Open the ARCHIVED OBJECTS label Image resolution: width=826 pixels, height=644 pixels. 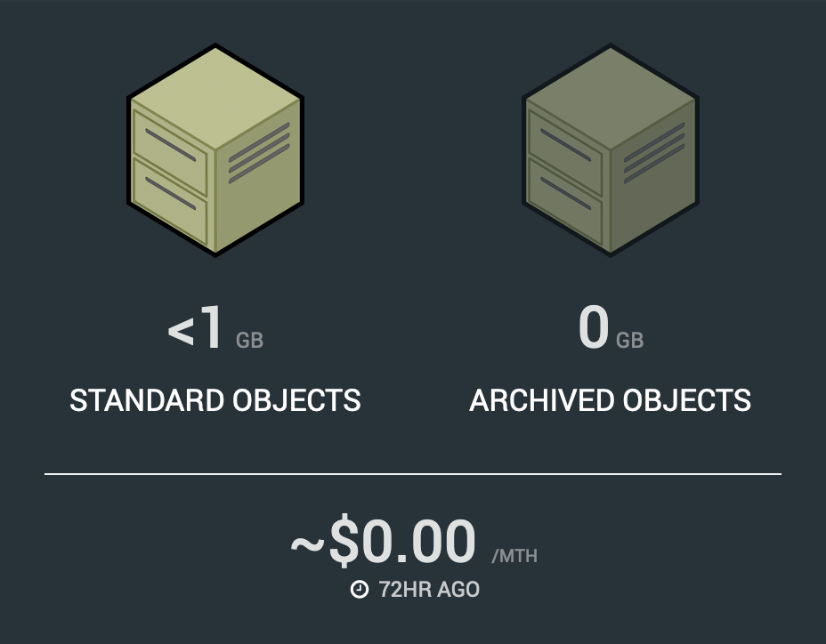click(x=611, y=400)
